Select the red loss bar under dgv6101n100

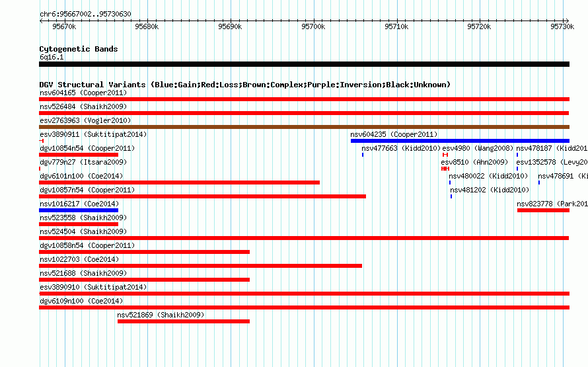point(179,183)
